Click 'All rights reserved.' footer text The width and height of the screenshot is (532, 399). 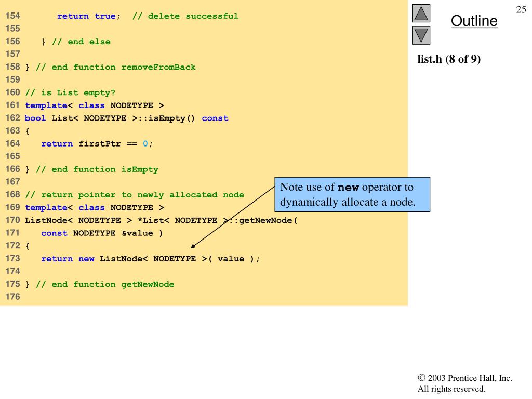pos(451,389)
